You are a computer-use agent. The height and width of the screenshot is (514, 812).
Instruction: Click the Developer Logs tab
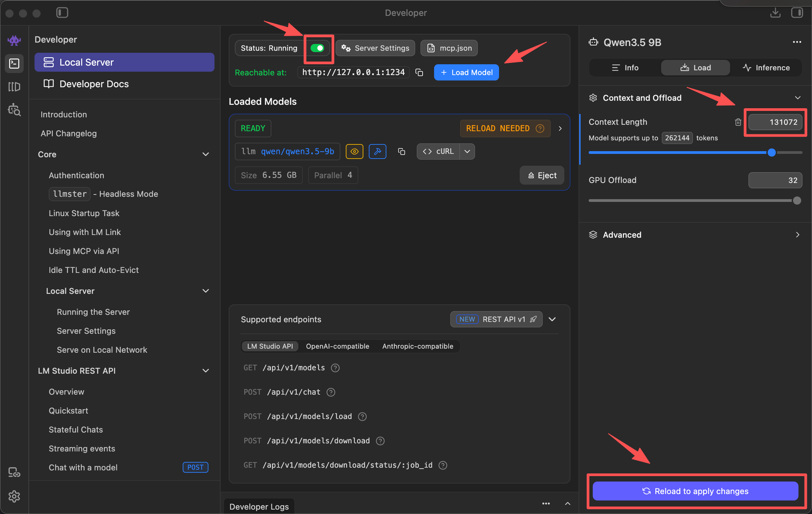tap(259, 506)
